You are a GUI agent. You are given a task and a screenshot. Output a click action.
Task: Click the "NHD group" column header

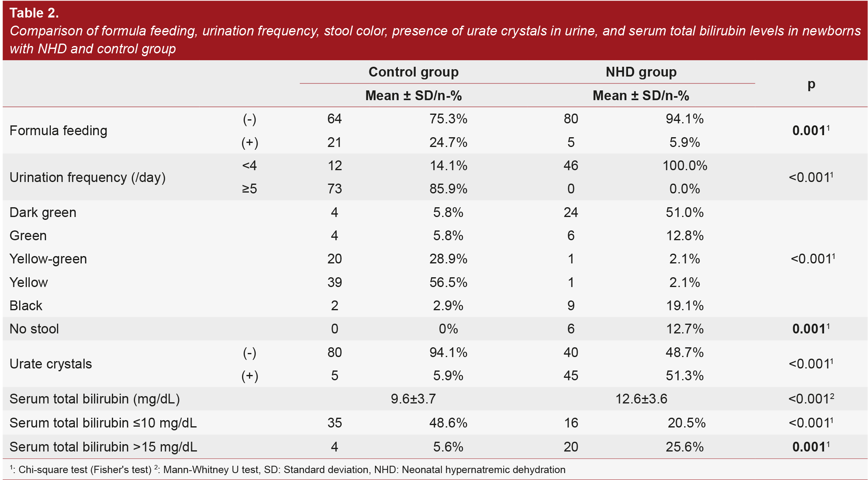coord(641,72)
